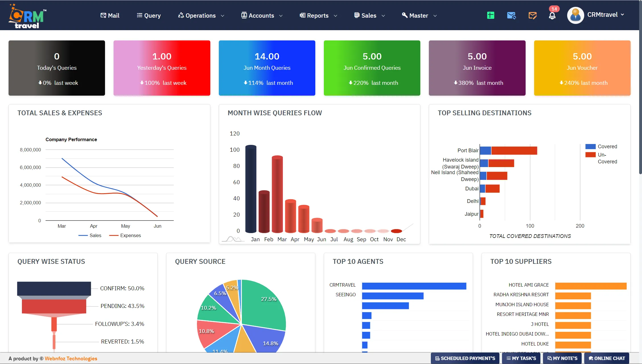Click the CRM travel logo
642x364 pixels.
point(27,16)
